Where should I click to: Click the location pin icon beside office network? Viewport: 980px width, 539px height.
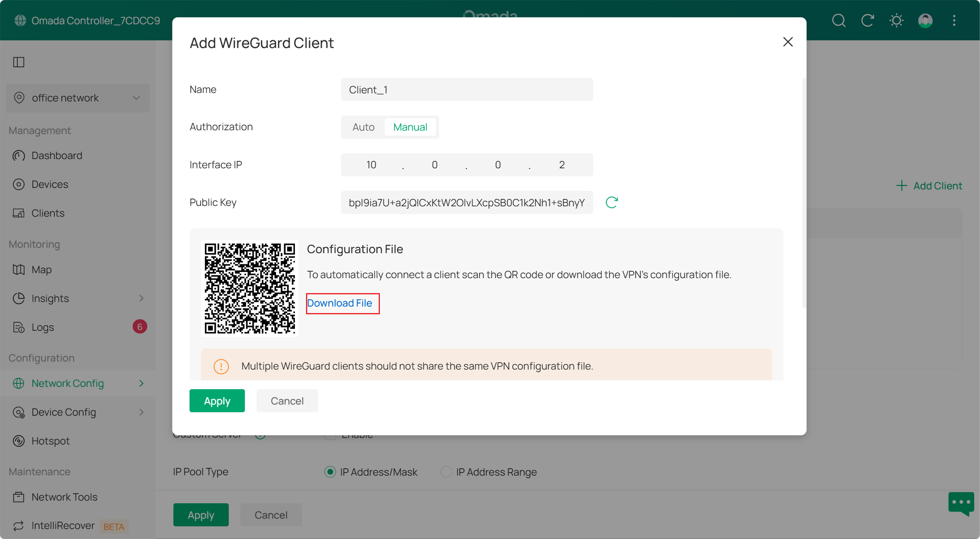pos(19,98)
